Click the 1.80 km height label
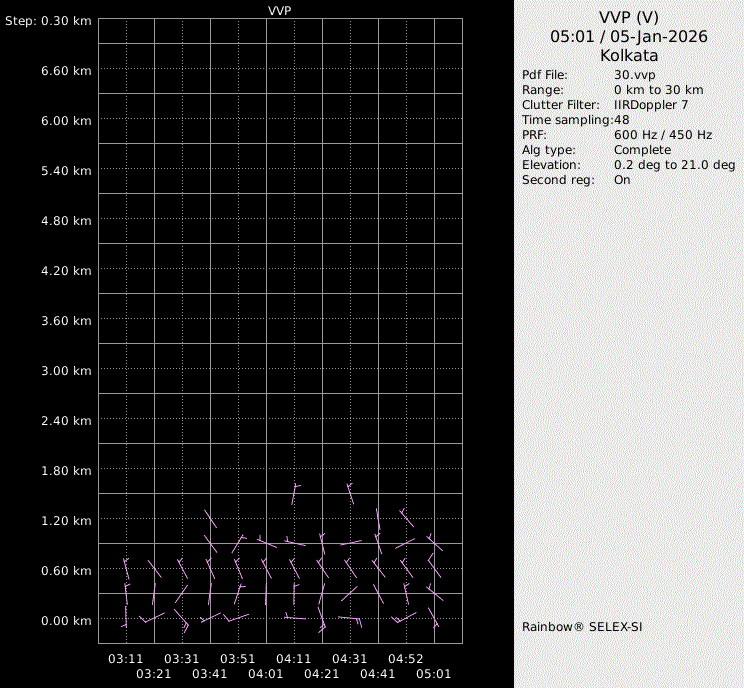 click(67, 470)
